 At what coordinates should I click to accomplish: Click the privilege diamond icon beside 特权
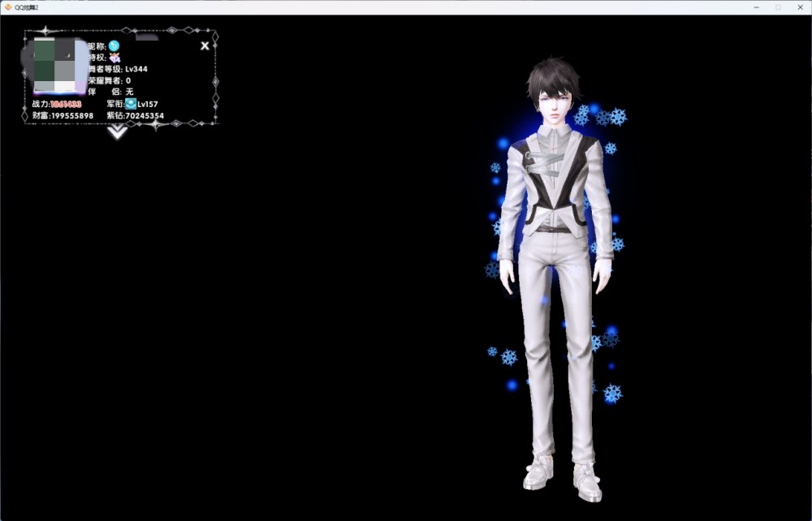(114, 58)
